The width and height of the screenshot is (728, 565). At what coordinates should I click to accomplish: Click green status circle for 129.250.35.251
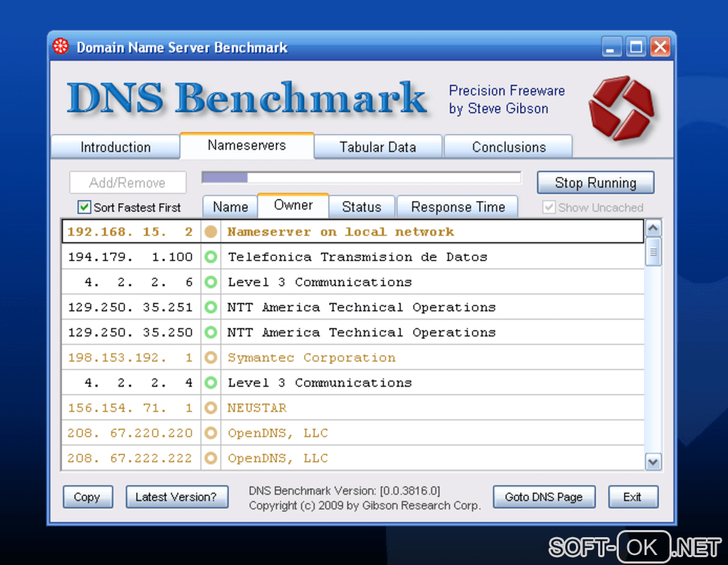tap(211, 307)
